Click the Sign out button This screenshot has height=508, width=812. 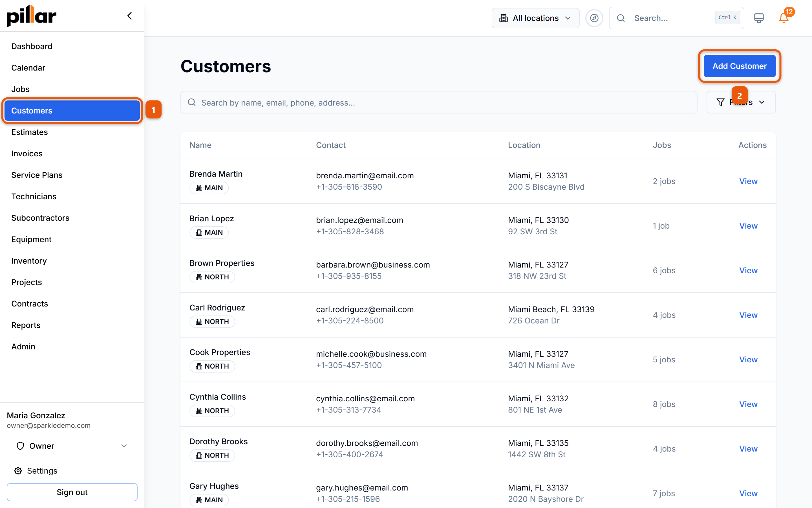[x=72, y=492]
